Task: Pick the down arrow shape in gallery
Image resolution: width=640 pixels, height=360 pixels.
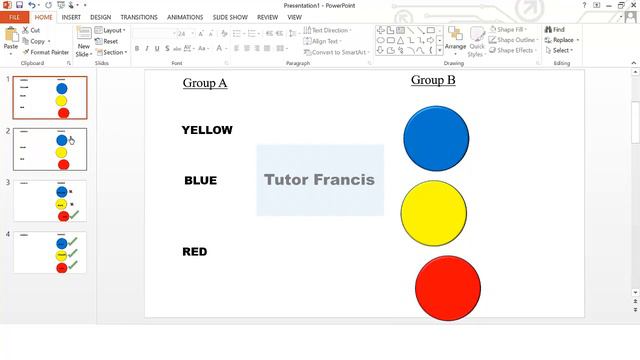Action: [x=380, y=50]
